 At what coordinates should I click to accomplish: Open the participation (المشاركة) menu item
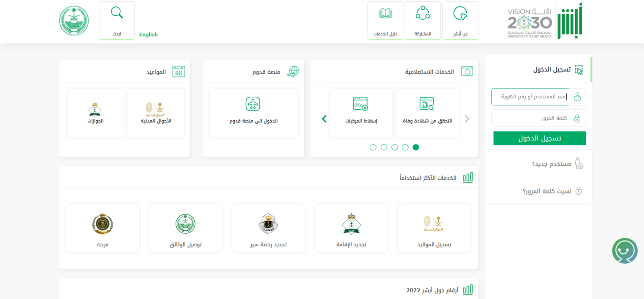click(x=423, y=21)
